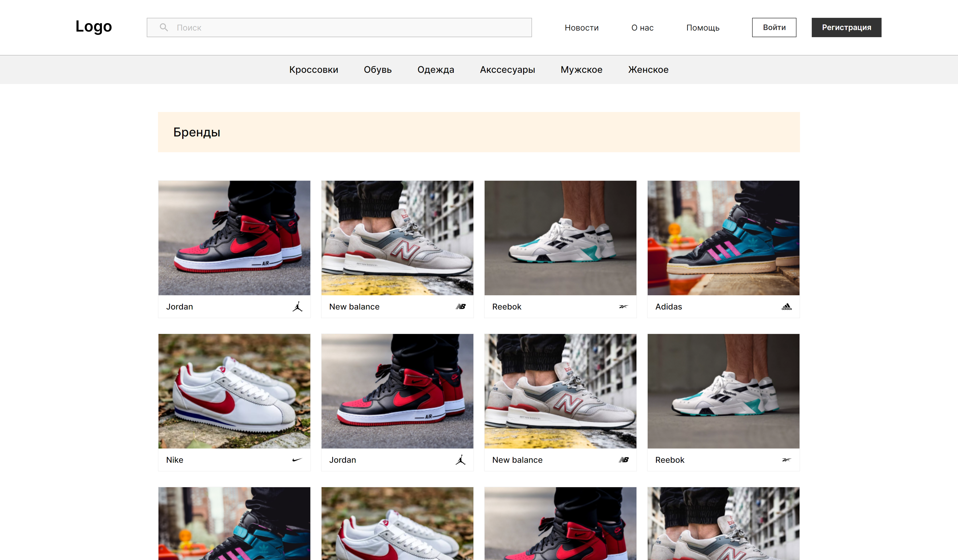Click the magnifier search icon

click(x=164, y=27)
